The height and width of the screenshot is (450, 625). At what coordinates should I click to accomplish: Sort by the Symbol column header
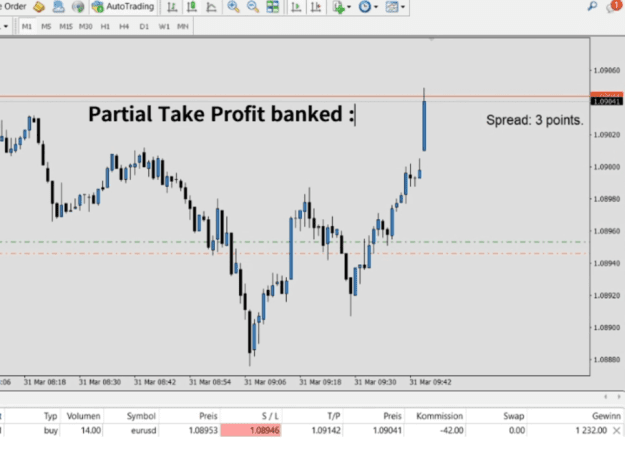[x=141, y=416]
